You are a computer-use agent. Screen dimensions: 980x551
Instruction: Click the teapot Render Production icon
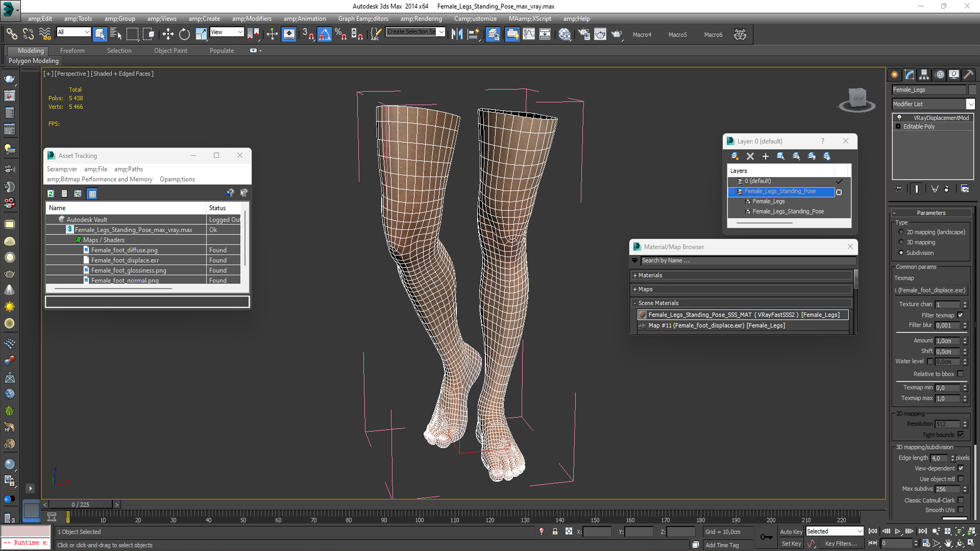pyautogui.click(x=617, y=34)
